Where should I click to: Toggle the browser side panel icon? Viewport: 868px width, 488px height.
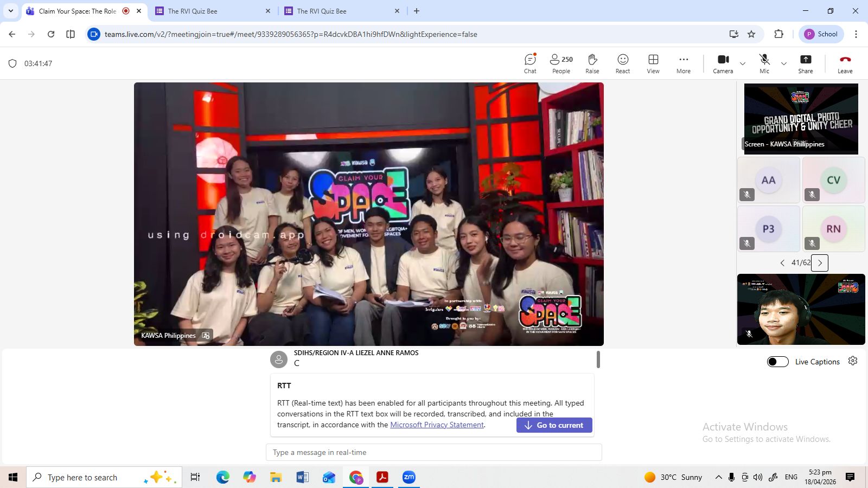(71, 34)
